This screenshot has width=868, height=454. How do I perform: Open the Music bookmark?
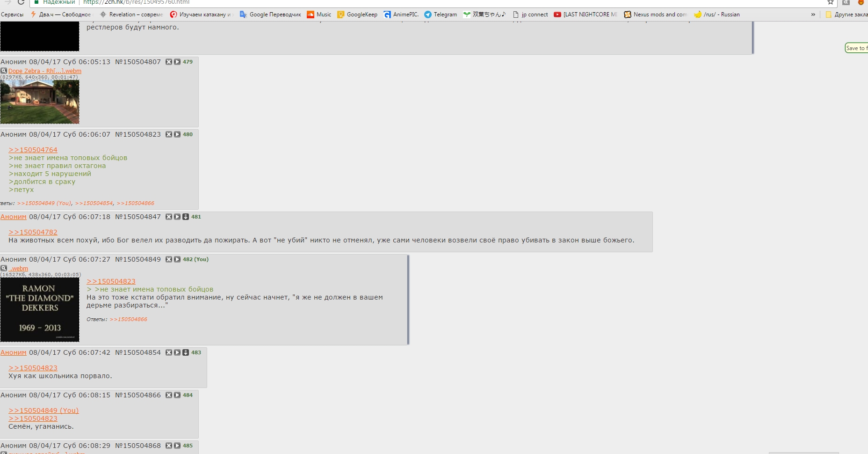[x=319, y=15]
